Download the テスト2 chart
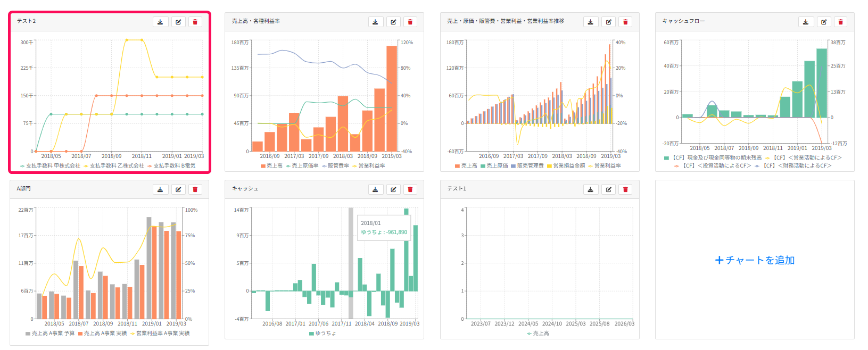The width and height of the screenshot is (868, 350). pyautogui.click(x=160, y=22)
